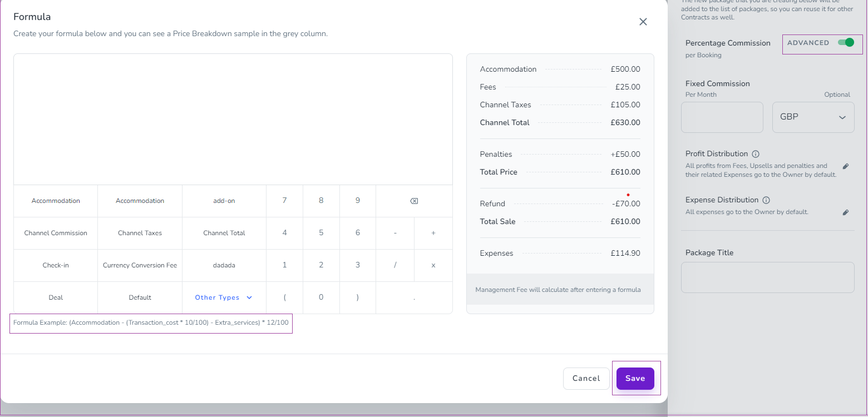The height and width of the screenshot is (417, 868).
Task: Close the Formula dialog with X
Action: 643,22
